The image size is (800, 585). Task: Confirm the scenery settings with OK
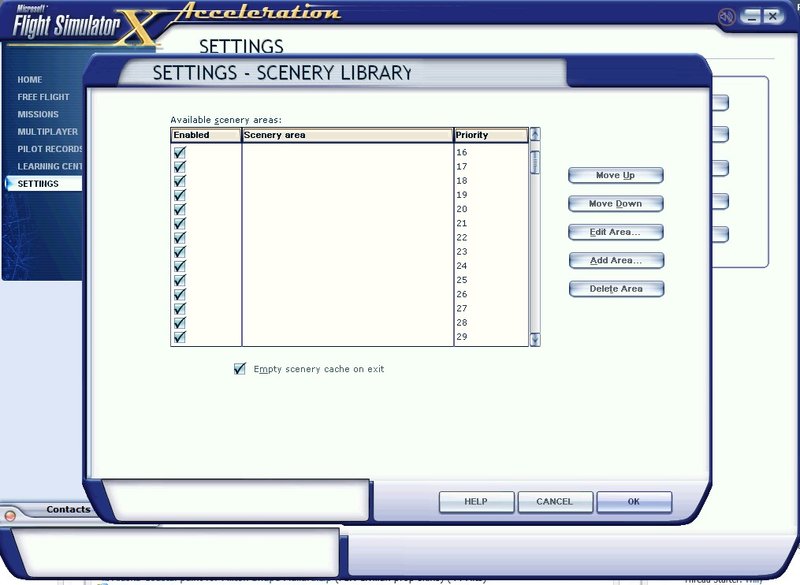coord(634,501)
